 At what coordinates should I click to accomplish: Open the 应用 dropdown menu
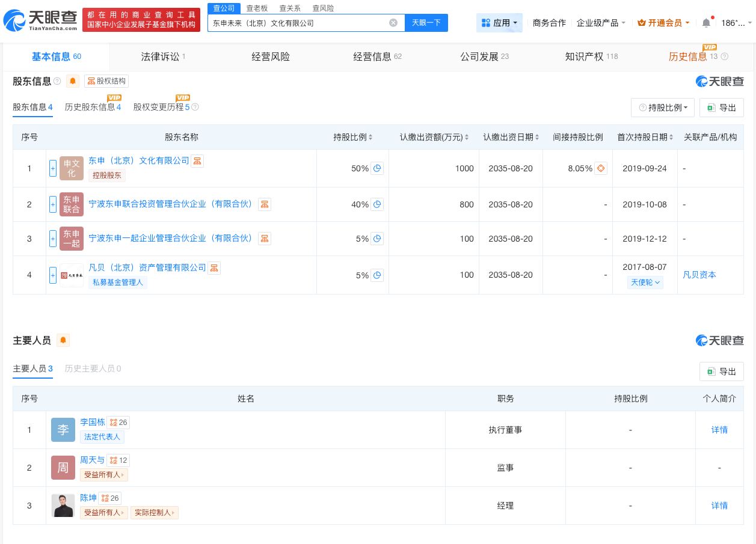click(x=499, y=23)
